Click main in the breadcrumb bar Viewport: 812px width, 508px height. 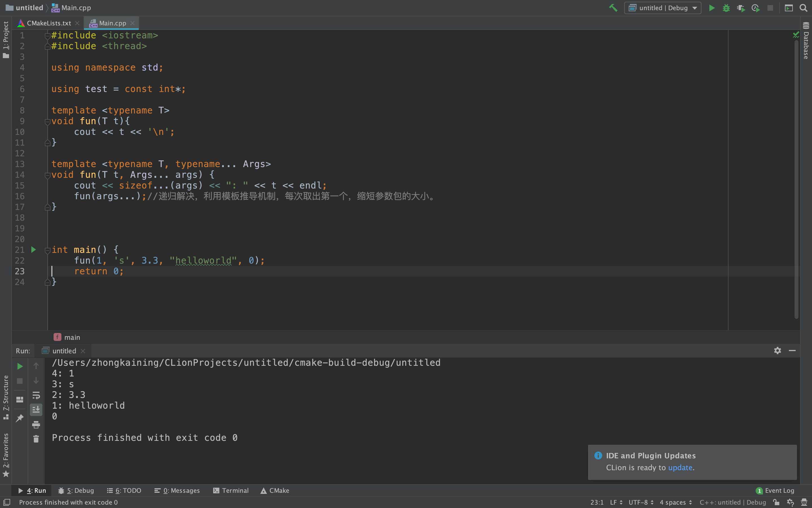[x=72, y=337]
